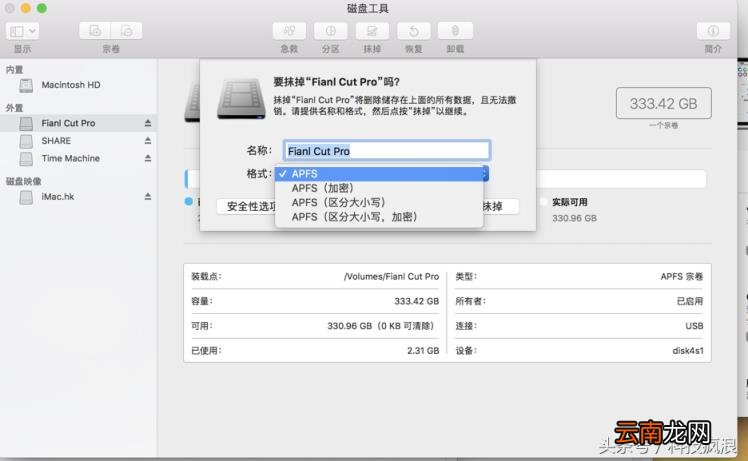Click the disk usage bar
Image resolution: width=748 pixels, height=461 pixels.
[x=621, y=179]
